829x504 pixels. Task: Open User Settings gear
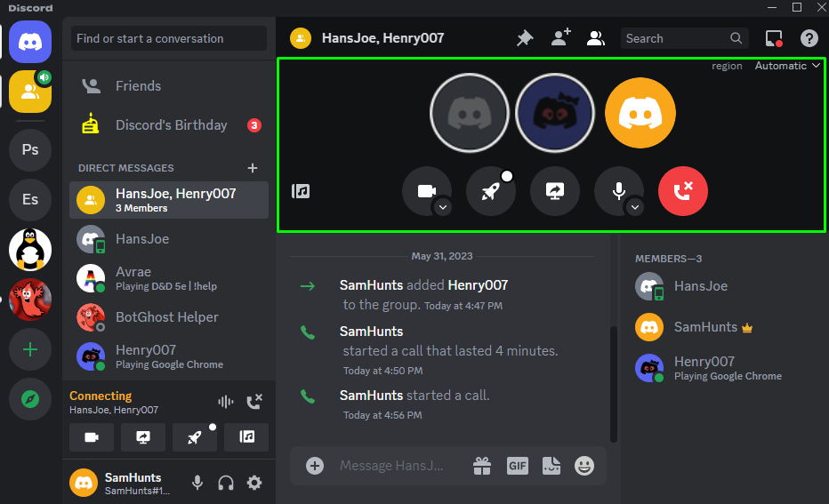(x=254, y=483)
